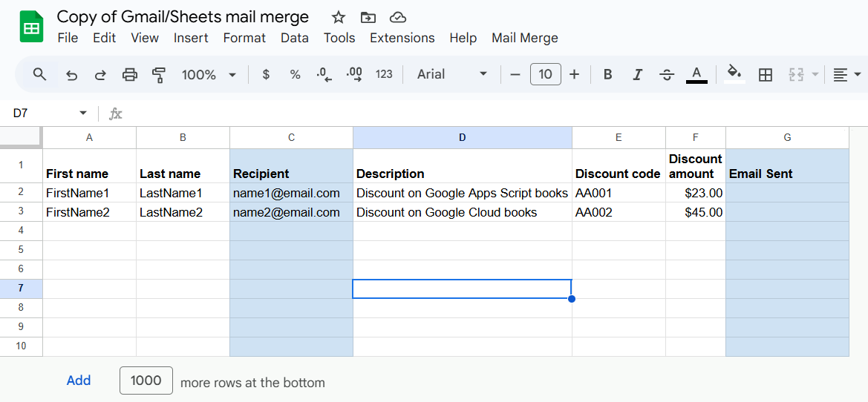
Task: Select the FirstName1 cell
Action: click(x=90, y=193)
